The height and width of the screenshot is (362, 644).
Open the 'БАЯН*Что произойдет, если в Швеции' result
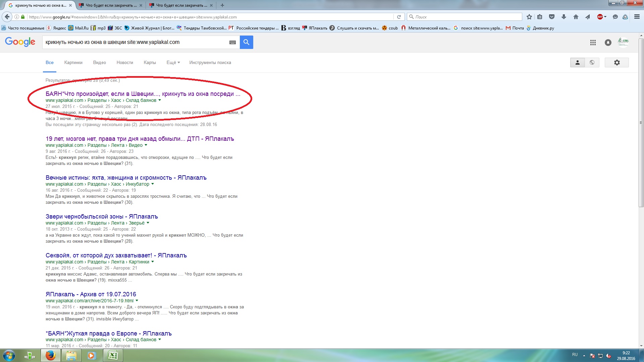tap(143, 94)
